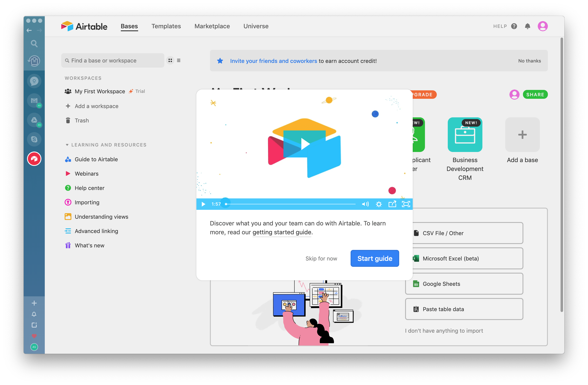The image size is (588, 385).
Task: Click the Airtable logo in header
Action: click(84, 26)
